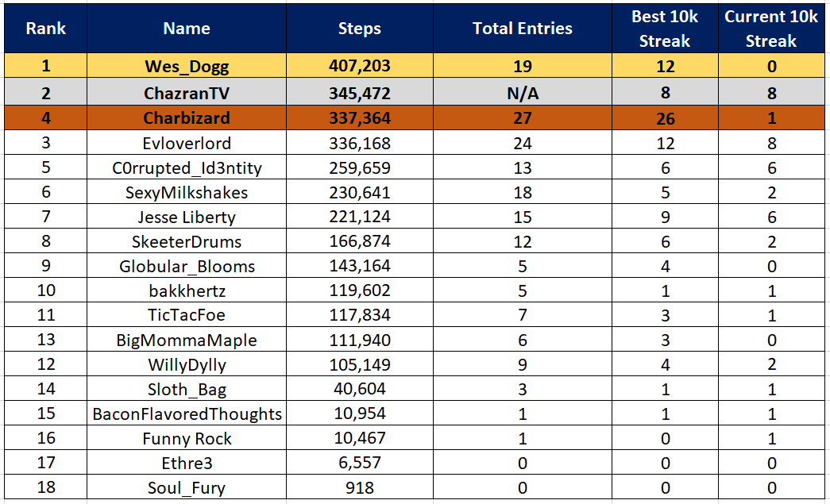Click the 407,203 steps cell
The image size is (830, 504).
tap(360, 66)
